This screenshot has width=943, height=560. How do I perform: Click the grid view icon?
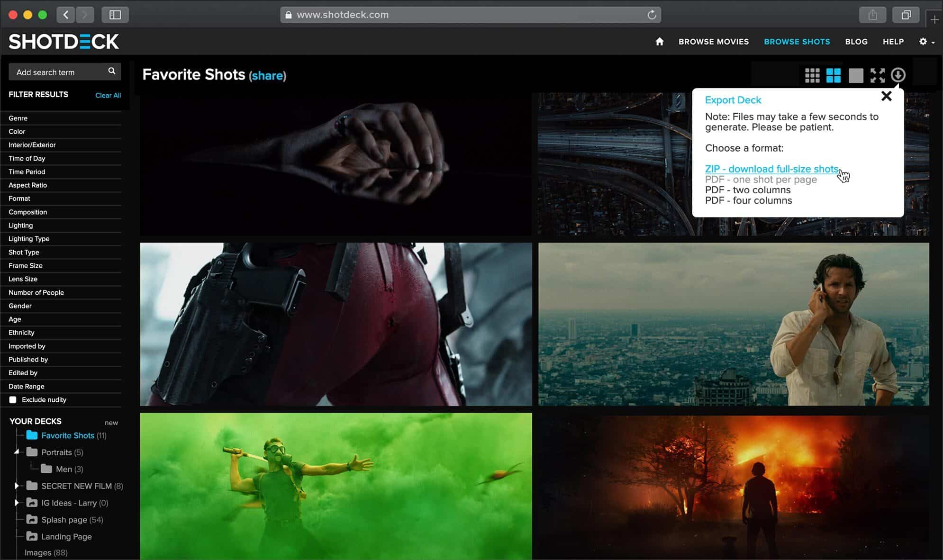(x=812, y=75)
